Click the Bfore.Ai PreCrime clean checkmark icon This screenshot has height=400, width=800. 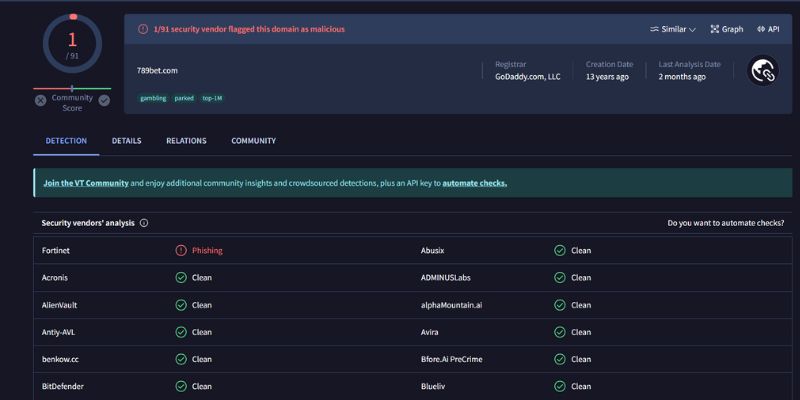[560, 359]
